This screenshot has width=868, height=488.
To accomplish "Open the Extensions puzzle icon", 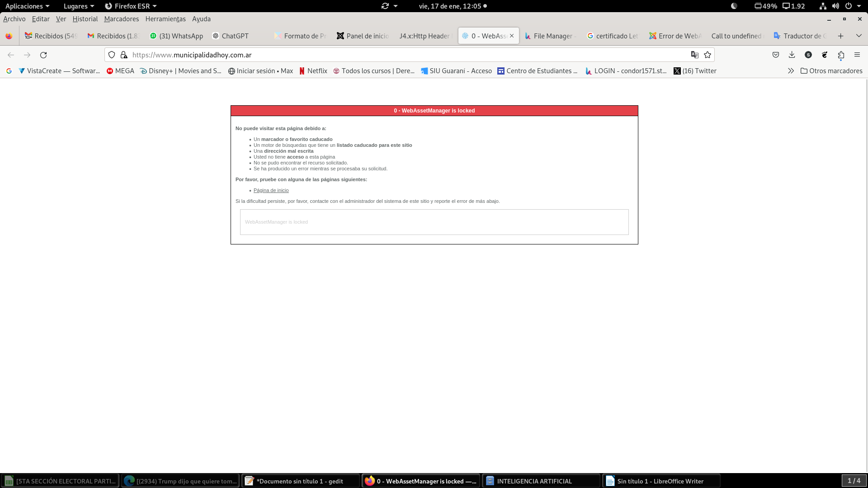I will click(841, 55).
